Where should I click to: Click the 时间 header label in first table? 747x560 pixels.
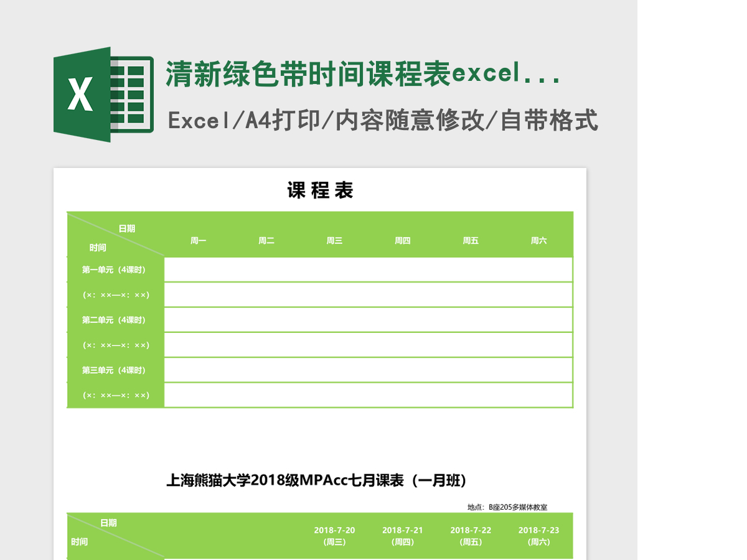click(98, 248)
